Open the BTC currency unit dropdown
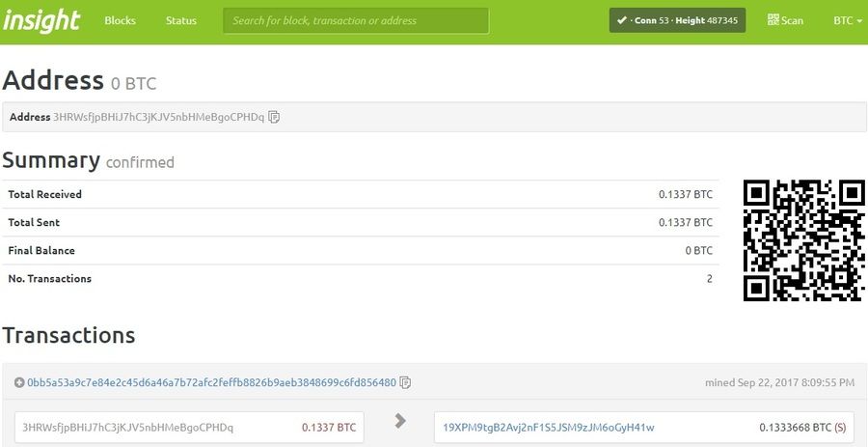The width and height of the screenshot is (868, 447). click(x=848, y=20)
